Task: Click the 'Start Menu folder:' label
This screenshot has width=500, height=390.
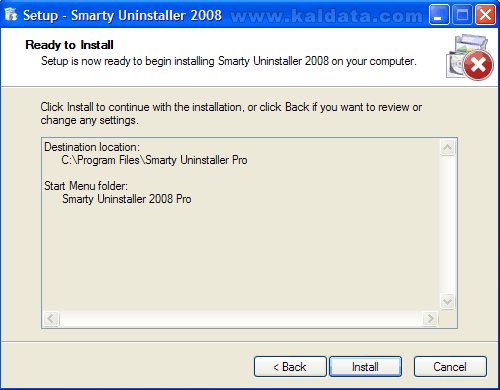Action: click(86, 186)
